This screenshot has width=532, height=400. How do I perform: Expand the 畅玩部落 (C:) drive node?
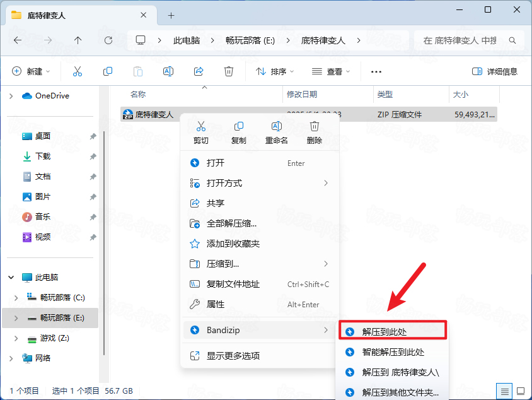[x=16, y=298]
